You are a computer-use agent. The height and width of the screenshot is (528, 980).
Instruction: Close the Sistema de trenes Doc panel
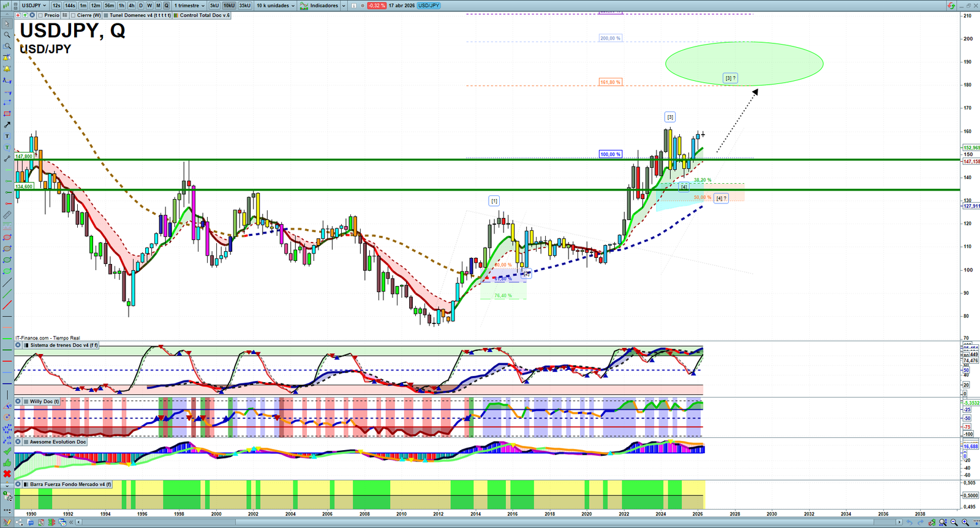tap(18, 345)
